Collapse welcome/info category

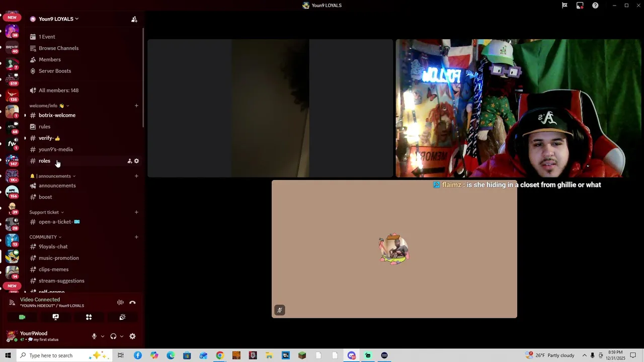pyautogui.click(x=49, y=106)
